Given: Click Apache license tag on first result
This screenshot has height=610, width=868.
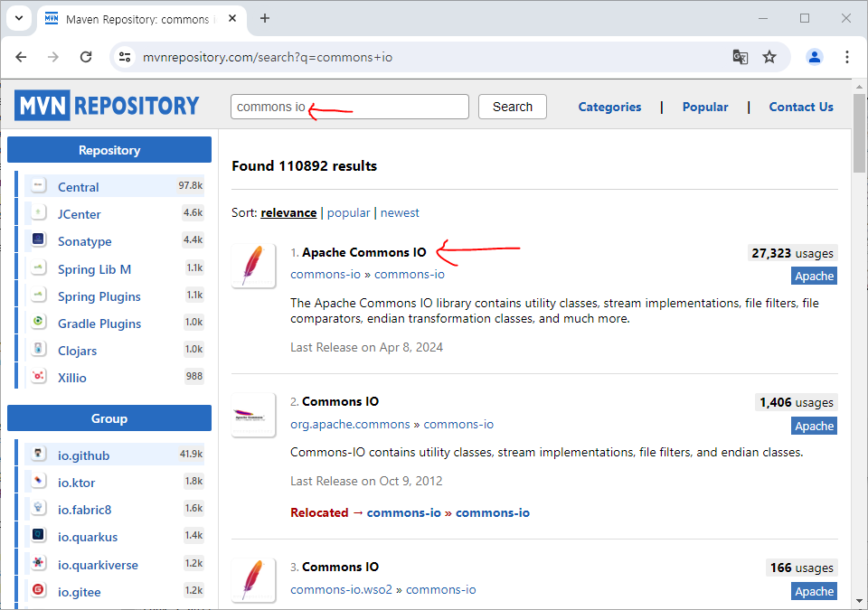Looking at the screenshot, I should 814,276.
